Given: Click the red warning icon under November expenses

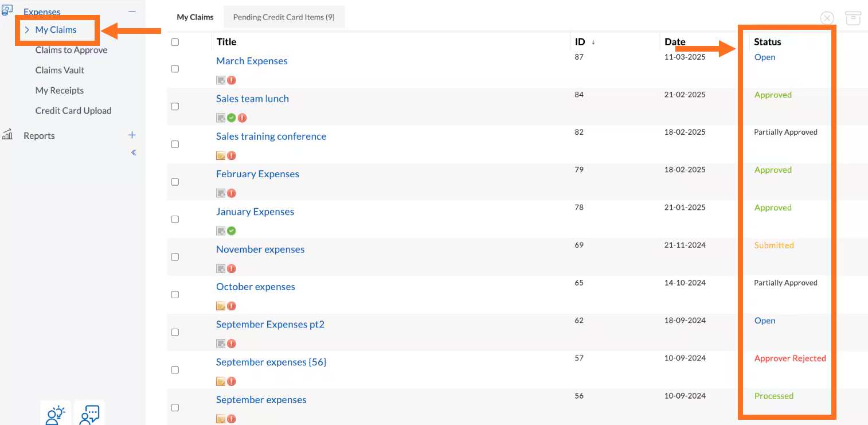Looking at the screenshot, I should [232, 268].
